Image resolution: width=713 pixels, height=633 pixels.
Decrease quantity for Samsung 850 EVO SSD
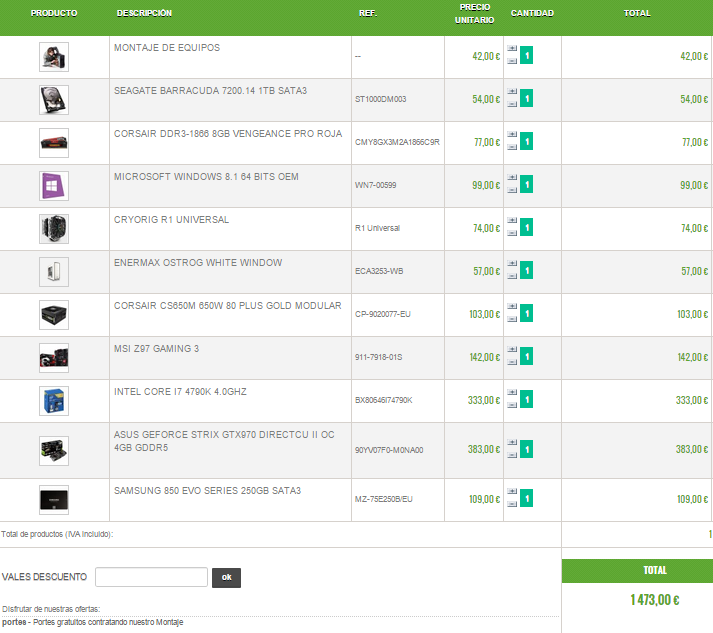pyautogui.click(x=512, y=504)
